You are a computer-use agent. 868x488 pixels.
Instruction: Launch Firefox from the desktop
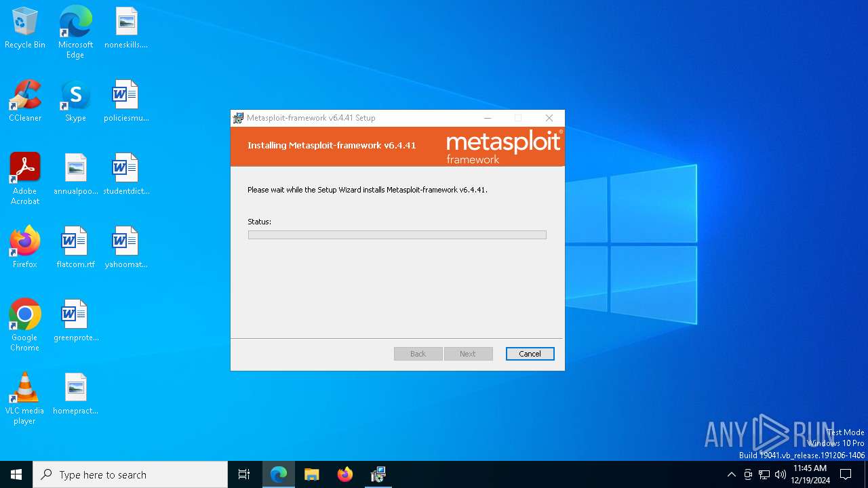(x=25, y=248)
